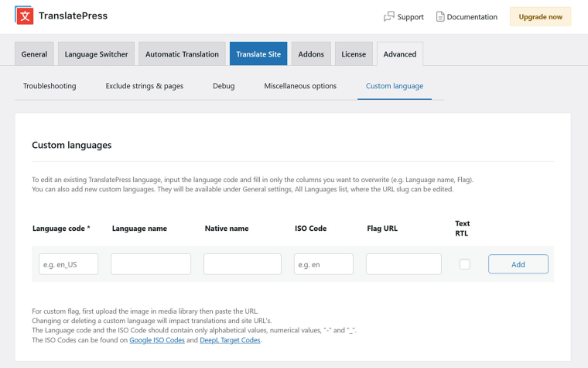The height and width of the screenshot is (368, 588).
Task: Open the Google ISO Codes link
Action: 157,340
